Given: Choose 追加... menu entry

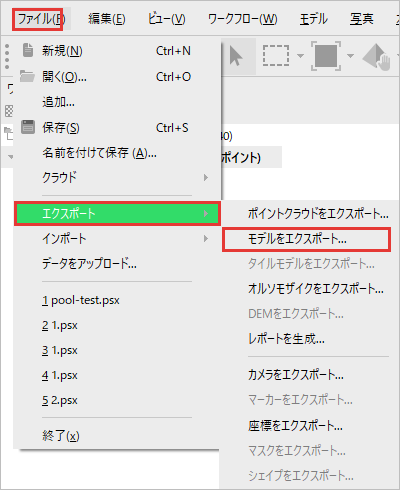Looking at the screenshot, I should click(x=117, y=102).
